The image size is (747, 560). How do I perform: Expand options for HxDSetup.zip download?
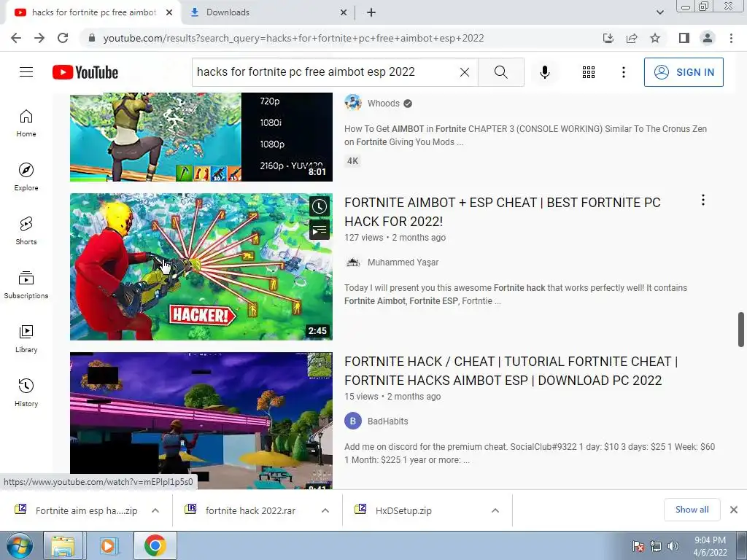click(x=495, y=510)
